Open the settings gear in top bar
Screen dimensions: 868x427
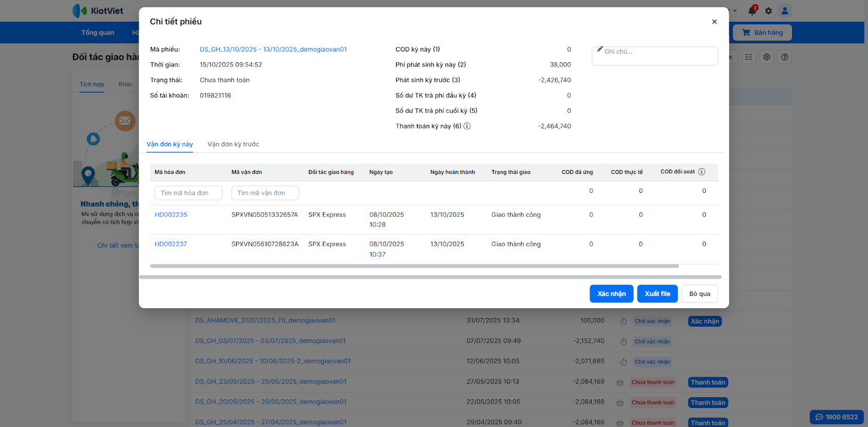(x=768, y=11)
